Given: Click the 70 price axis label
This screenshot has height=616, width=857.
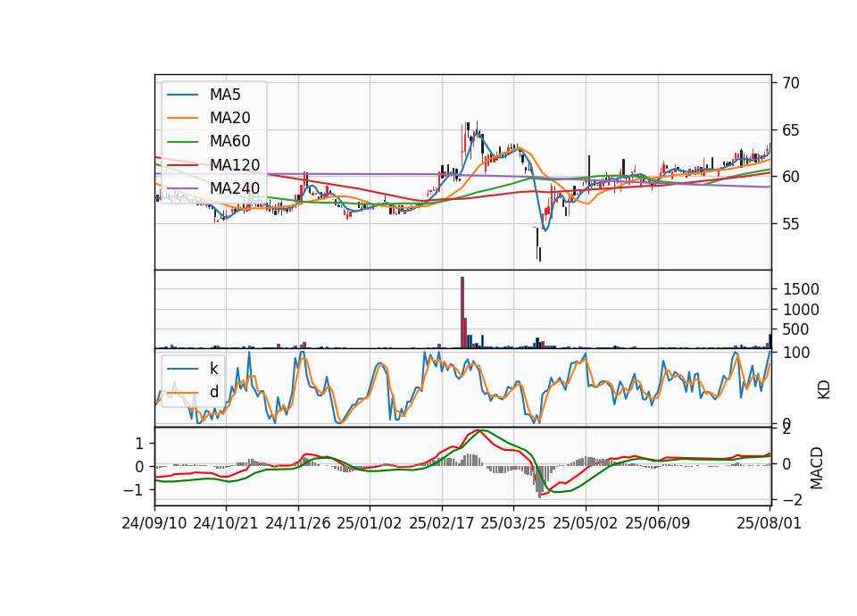Looking at the screenshot, I should click(x=790, y=83).
